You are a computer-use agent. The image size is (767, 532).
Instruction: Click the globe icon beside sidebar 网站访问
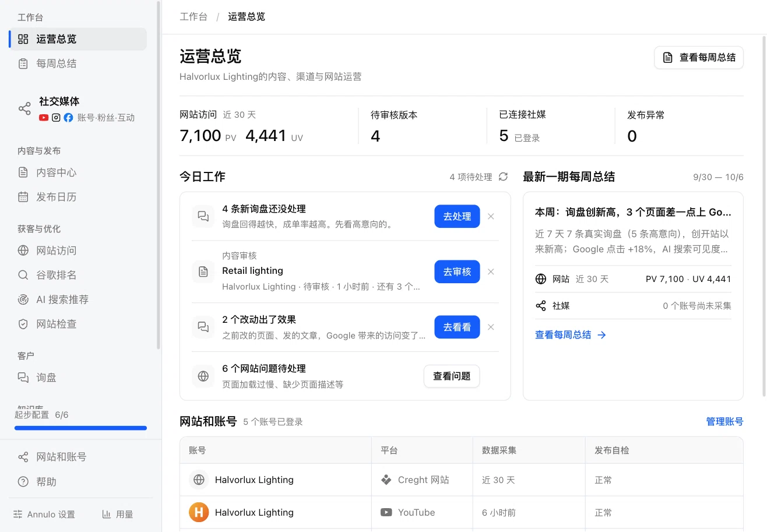coord(23,251)
